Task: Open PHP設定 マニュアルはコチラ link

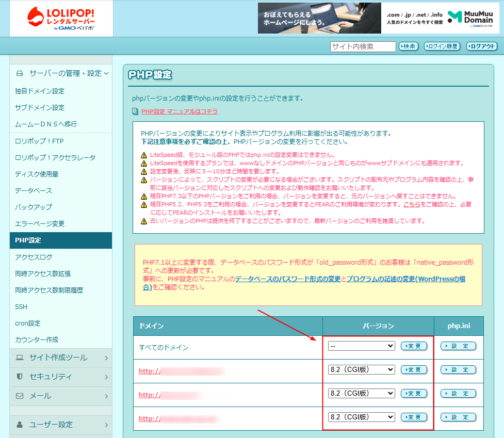Action: point(180,111)
